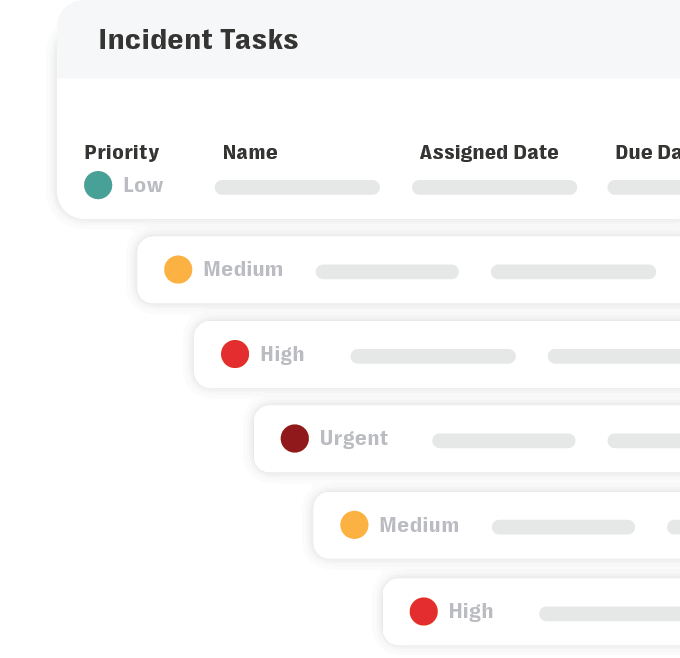This screenshot has width=680, height=658.
Task: Click the Due Date column header
Action: (647, 152)
